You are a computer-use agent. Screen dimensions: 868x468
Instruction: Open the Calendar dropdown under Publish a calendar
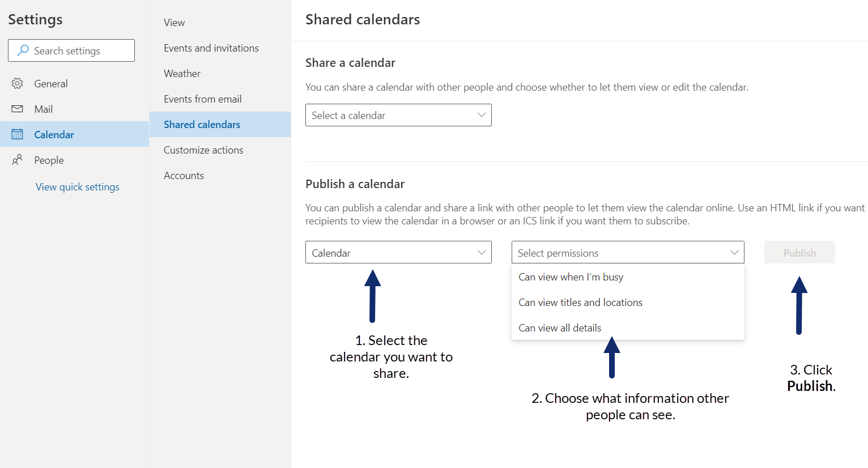coord(398,252)
